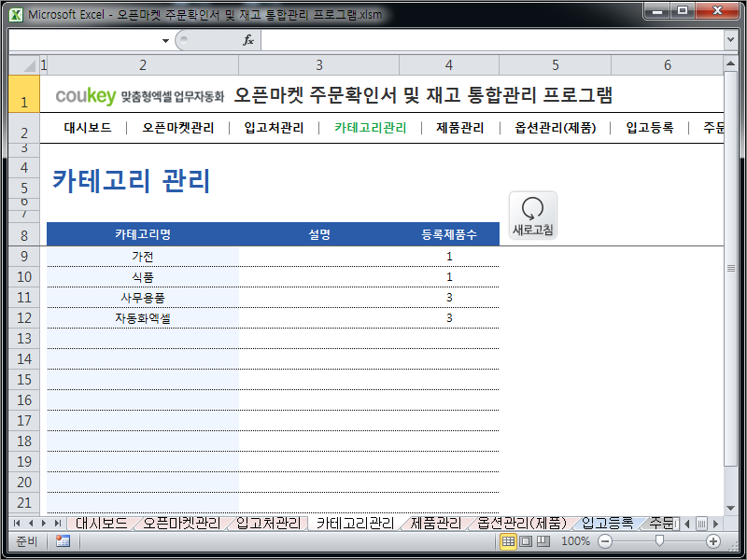747x560 pixels.
Task: Expand the formula bar
Action: pos(730,40)
